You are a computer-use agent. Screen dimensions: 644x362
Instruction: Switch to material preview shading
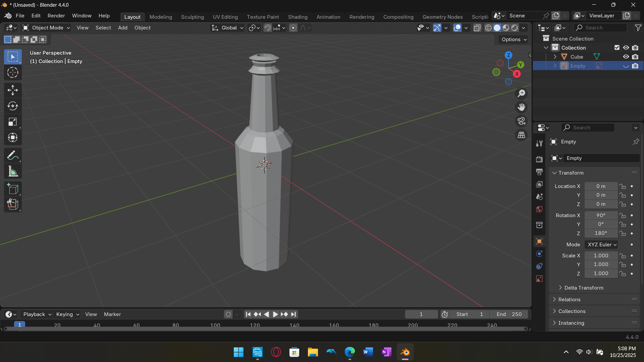point(506,28)
